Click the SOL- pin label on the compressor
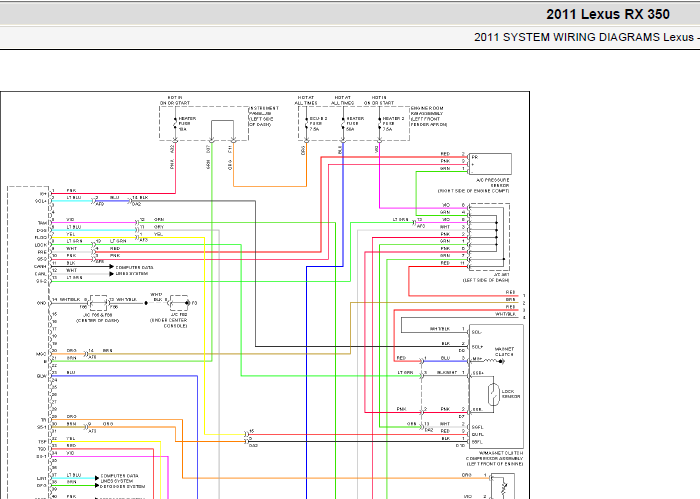The image size is (700, 499). (x=476, y=332)
